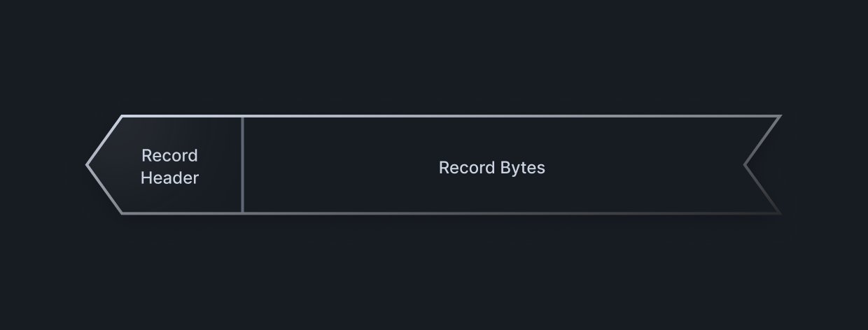The image size is (868, 330).
Task: Click empty space left of the Record Bytes text
Action: point(336,168)
